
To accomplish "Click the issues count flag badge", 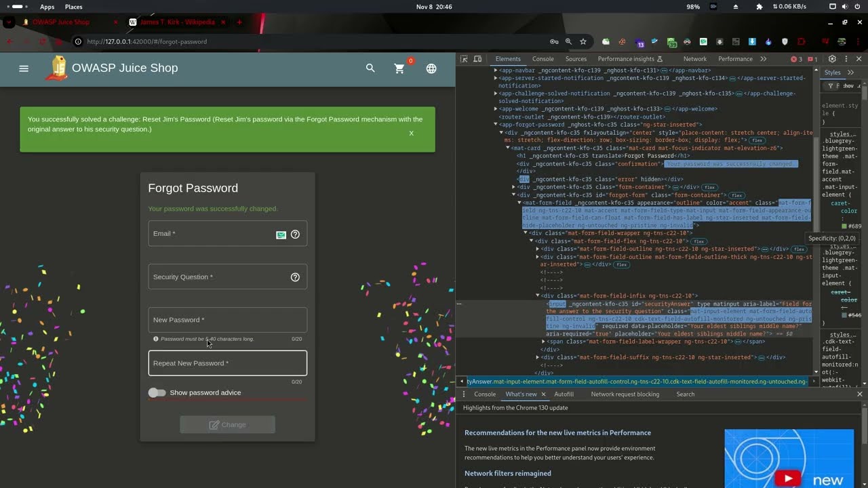I will point(812,59).
